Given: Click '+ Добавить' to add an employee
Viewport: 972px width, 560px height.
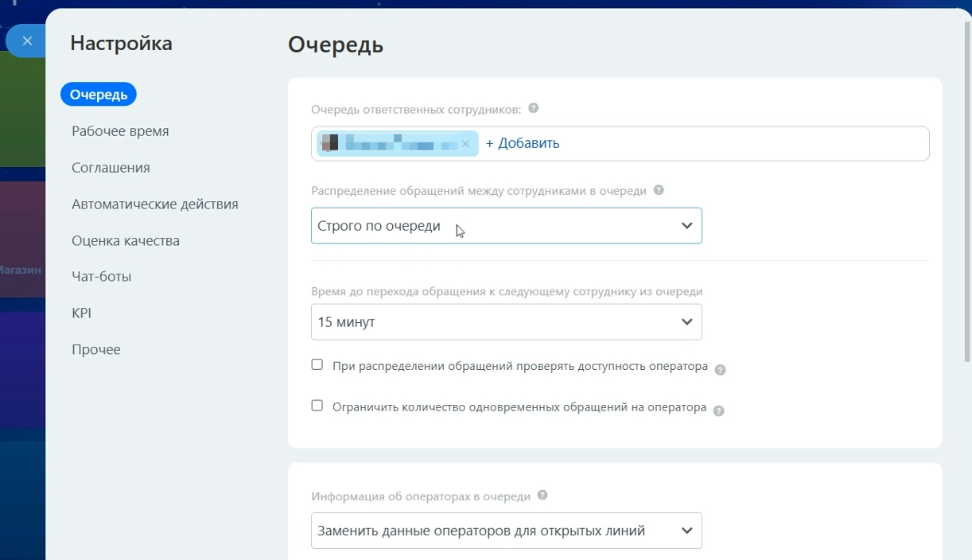Looking at the screenshot, I should (523, 143).
